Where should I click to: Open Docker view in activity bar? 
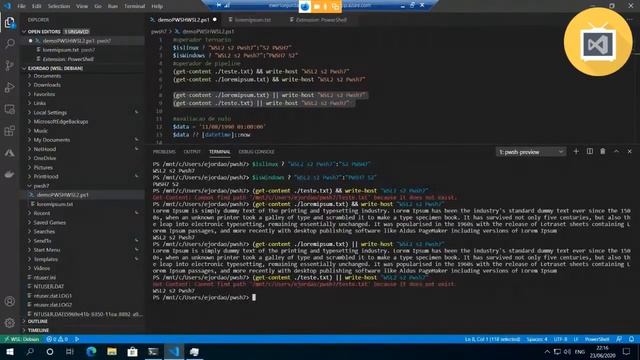pos(10,174)
